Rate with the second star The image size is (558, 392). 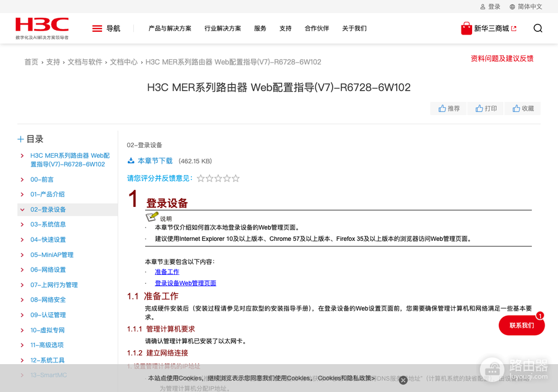[210, 178]
